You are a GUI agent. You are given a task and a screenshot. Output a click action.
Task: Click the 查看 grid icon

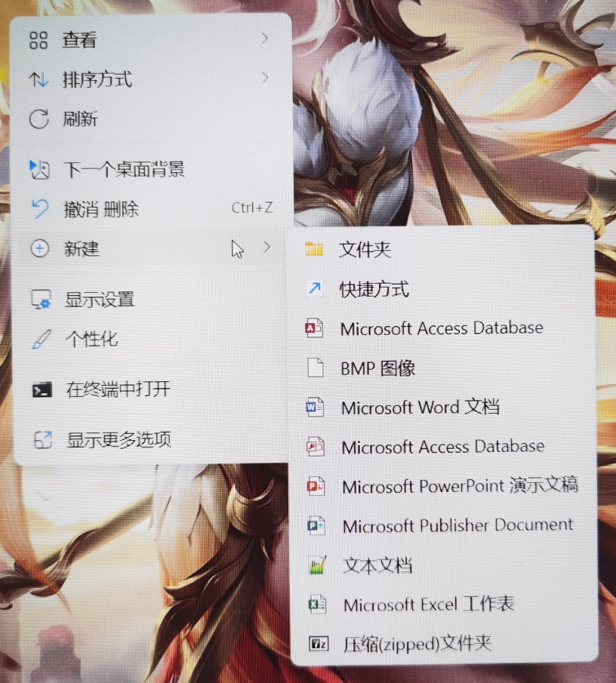[x=38, y=40]
